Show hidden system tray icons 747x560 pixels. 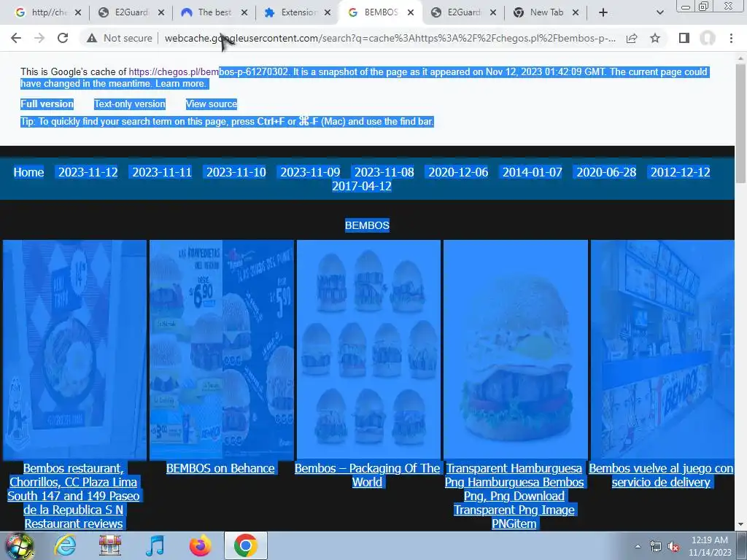638,547
